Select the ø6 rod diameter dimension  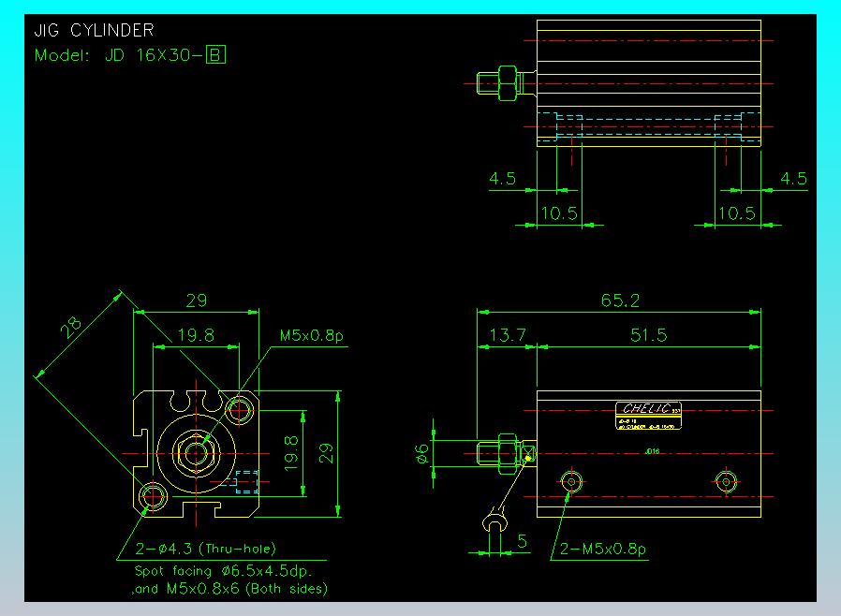pos(422,453)
